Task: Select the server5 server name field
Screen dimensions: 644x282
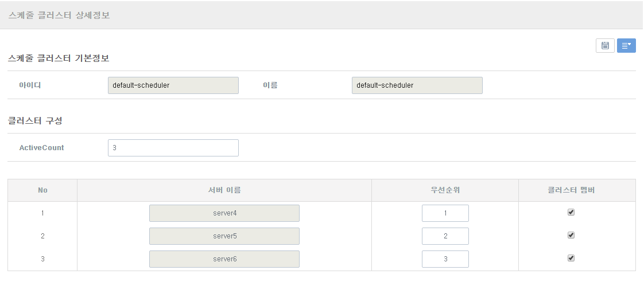Action: 224,236
